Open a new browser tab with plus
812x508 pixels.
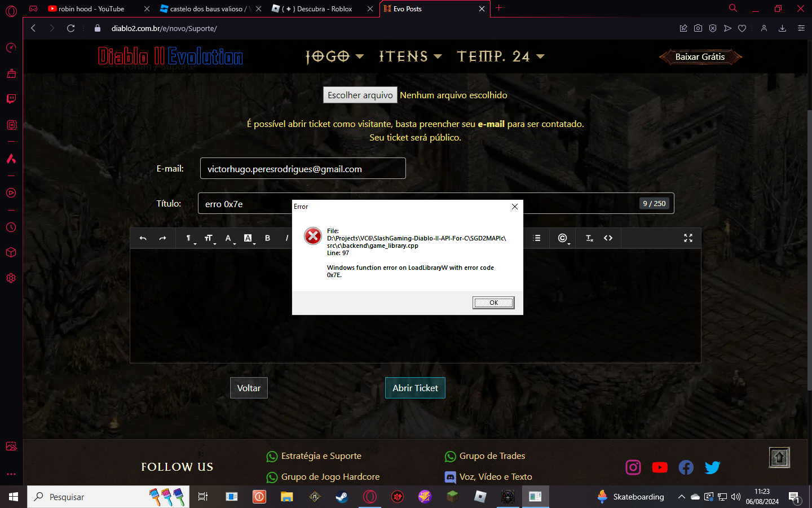tap(498, 8)
